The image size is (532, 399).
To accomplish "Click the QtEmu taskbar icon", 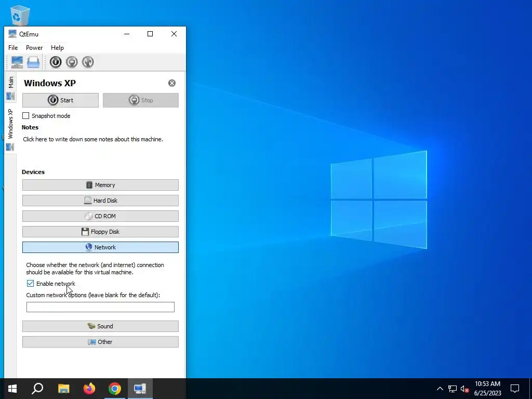I will 140,389.
